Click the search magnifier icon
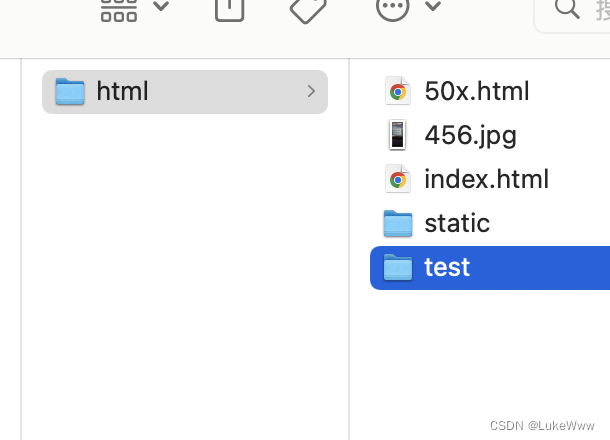Screen dimensions: 610x440 click(567, 8)
